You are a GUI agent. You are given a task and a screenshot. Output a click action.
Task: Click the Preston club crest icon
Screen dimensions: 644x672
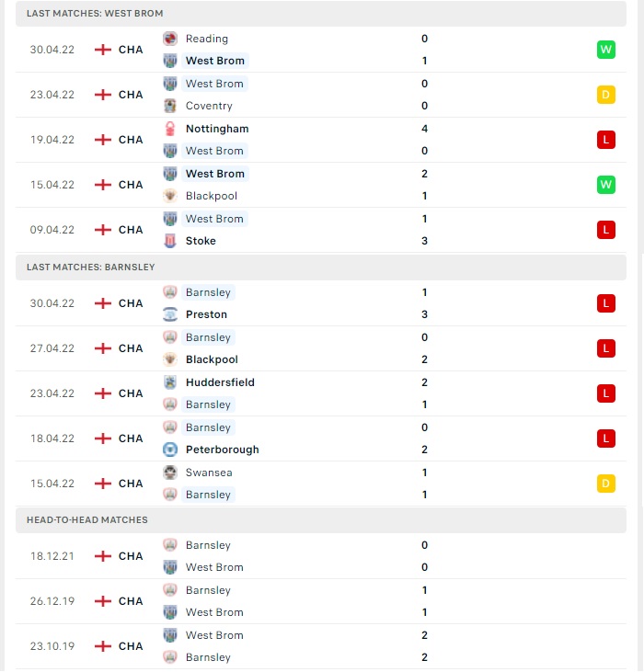[x=170, y=314]
